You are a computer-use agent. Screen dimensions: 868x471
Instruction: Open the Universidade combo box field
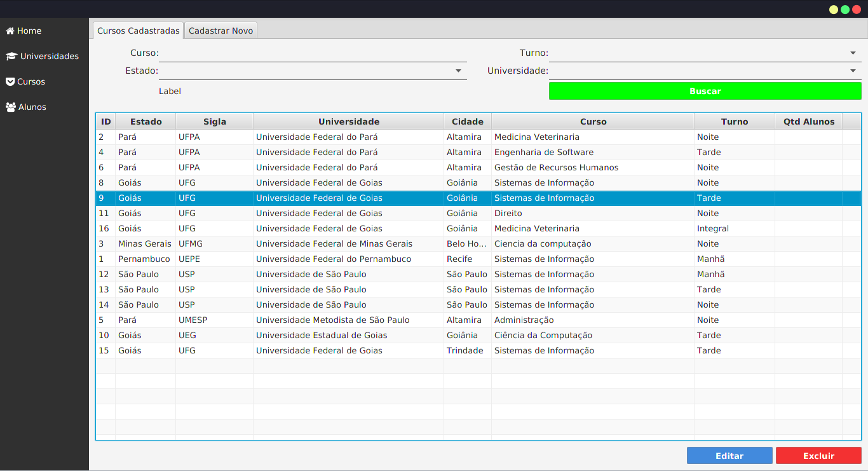click(705, 71)
